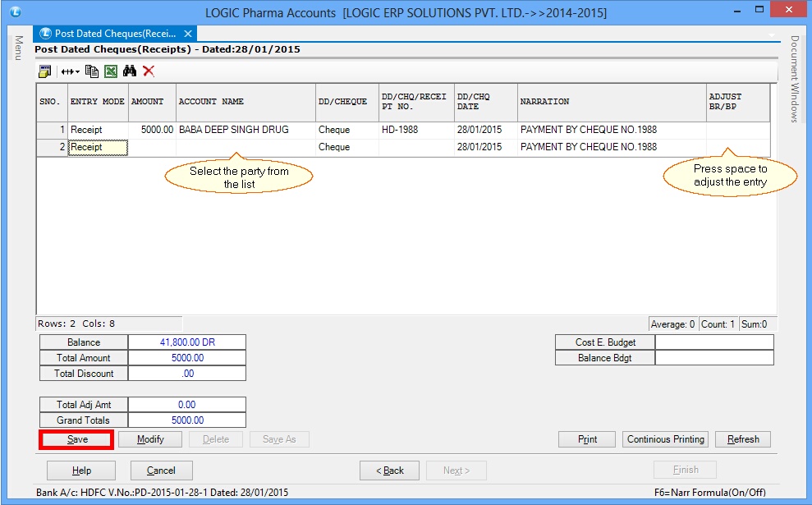The width and height of the screenshot is (812, 505).
Task: Click the copy entries icon
Action: (92, 71)
